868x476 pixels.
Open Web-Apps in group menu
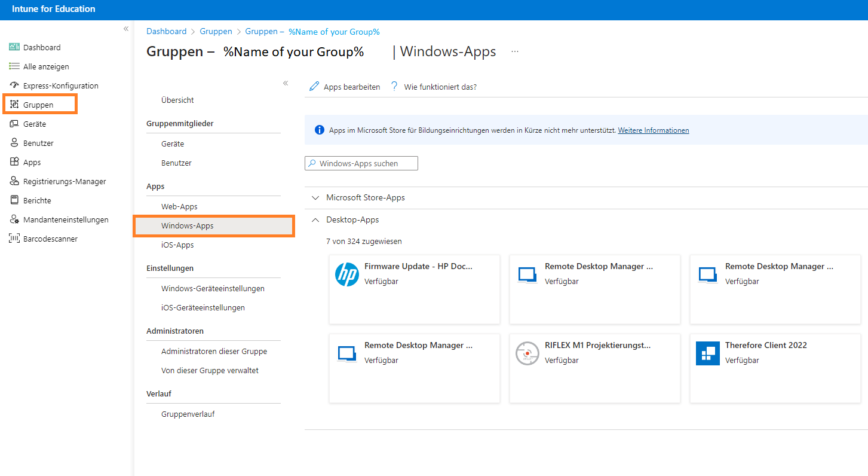coord(179,206)
